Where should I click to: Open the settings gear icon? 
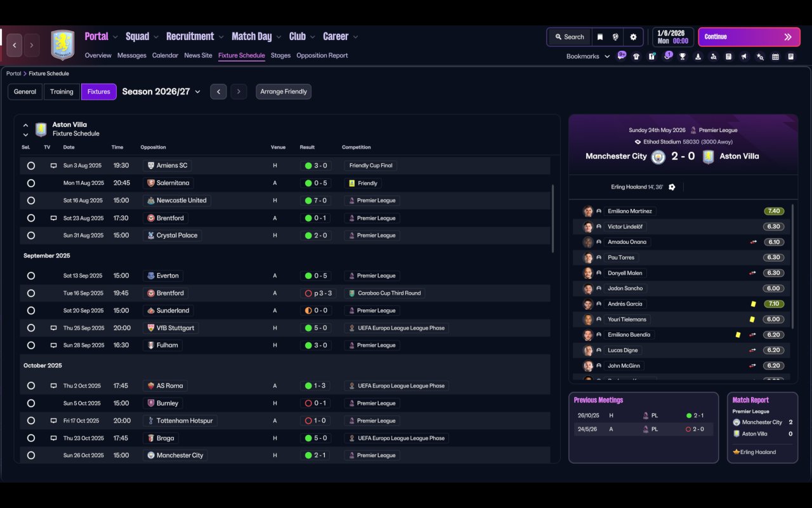tap(633, 37)
